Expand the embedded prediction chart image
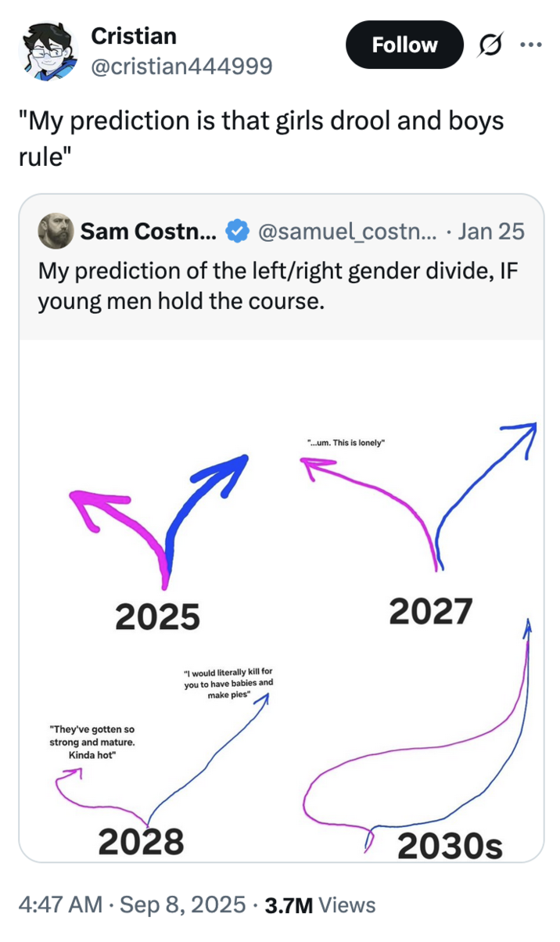The width and height of the screenshot is (560, 942). (282, 595)
